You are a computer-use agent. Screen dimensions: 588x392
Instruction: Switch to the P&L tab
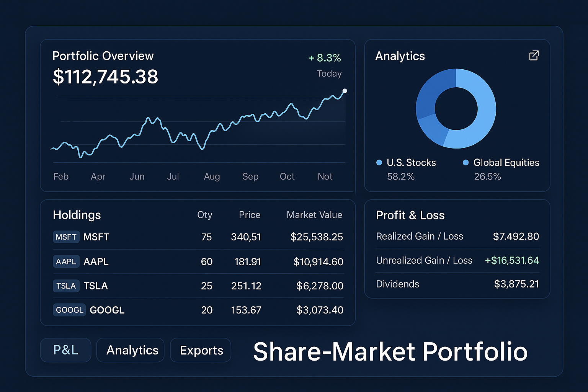(x=65, y=350)
